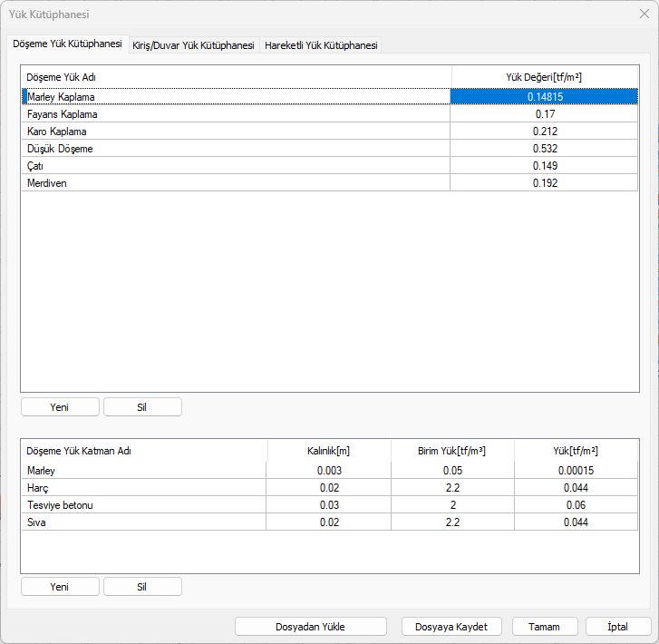Add a new layer with bottom Yeni button
Viewport: 659px width, 644px height.
(60, 587)
